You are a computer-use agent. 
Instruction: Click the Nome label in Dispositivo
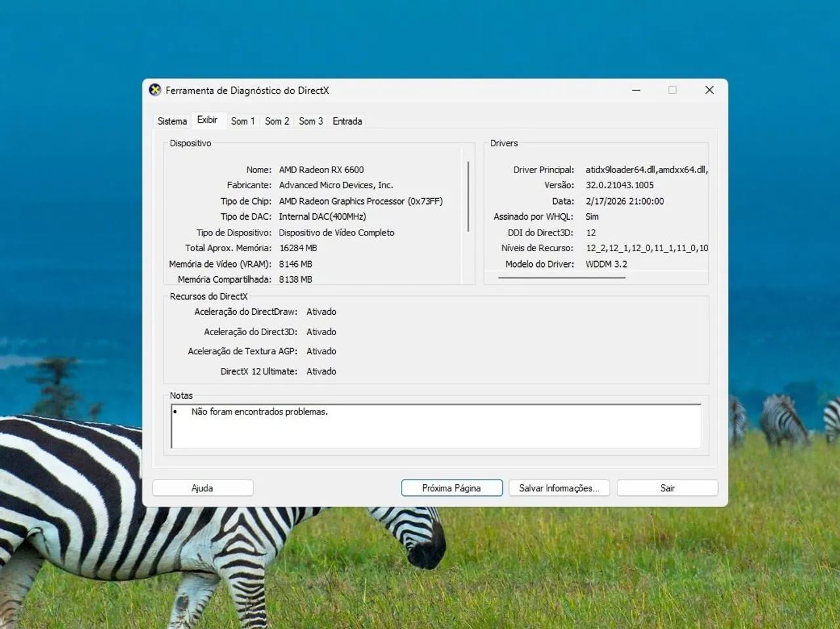(259, 170)
